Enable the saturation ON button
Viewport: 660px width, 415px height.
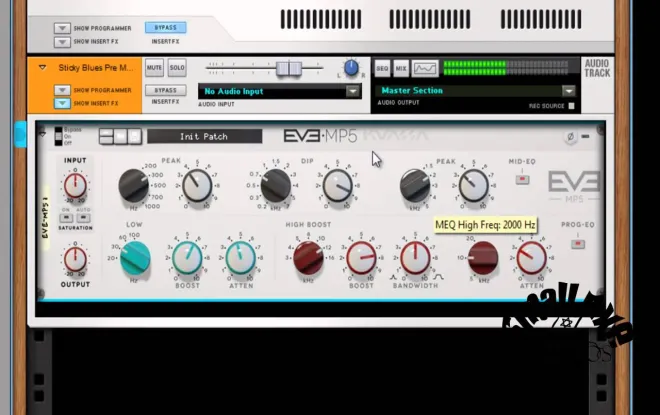click(66, 218)
